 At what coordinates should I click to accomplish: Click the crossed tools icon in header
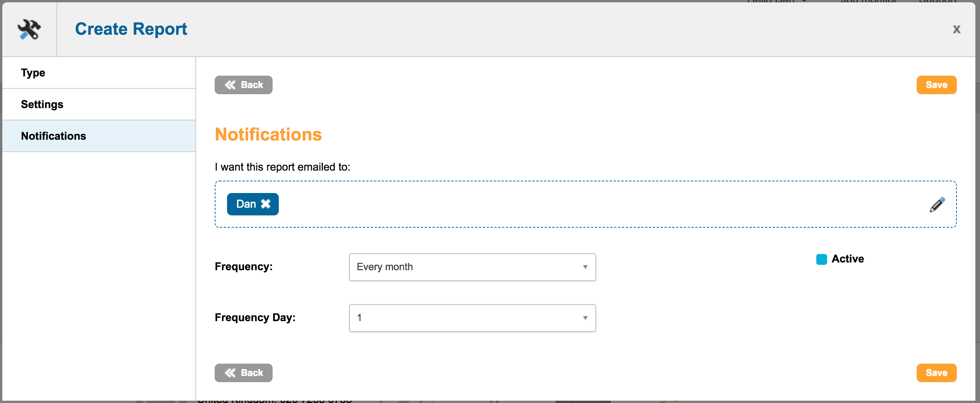tap(29, 29)
